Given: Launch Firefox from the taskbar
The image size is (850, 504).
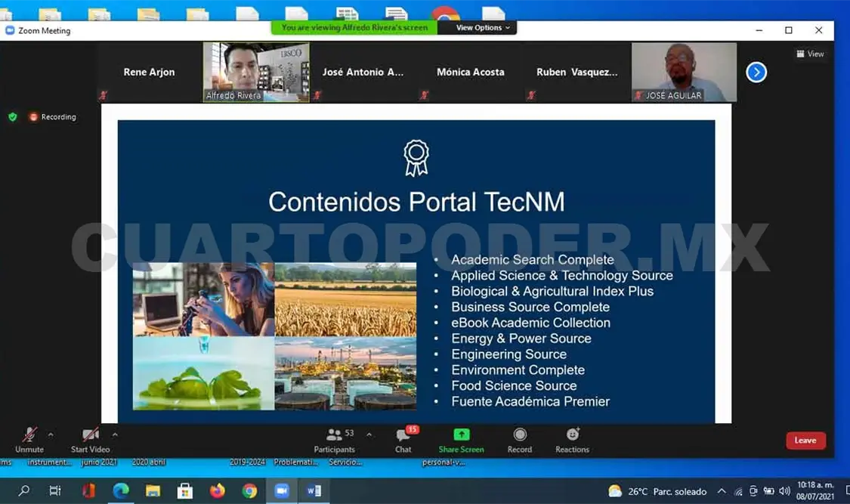Looking at the screenshot, I should click(218, 491).
